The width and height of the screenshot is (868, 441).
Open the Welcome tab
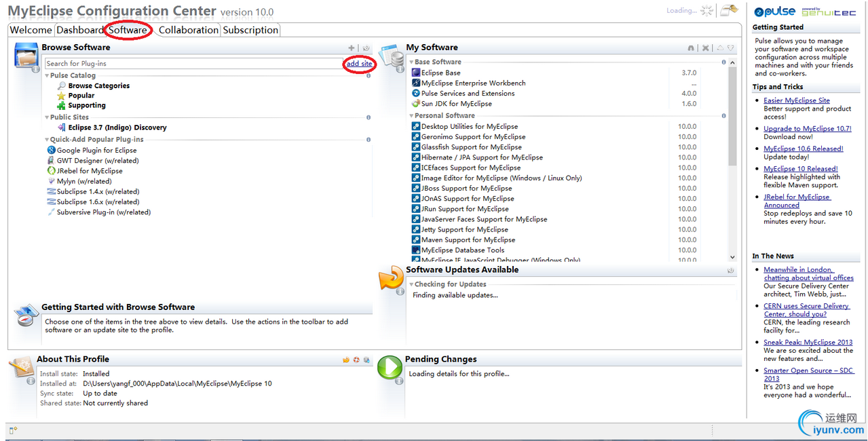(x=31, y=30)
